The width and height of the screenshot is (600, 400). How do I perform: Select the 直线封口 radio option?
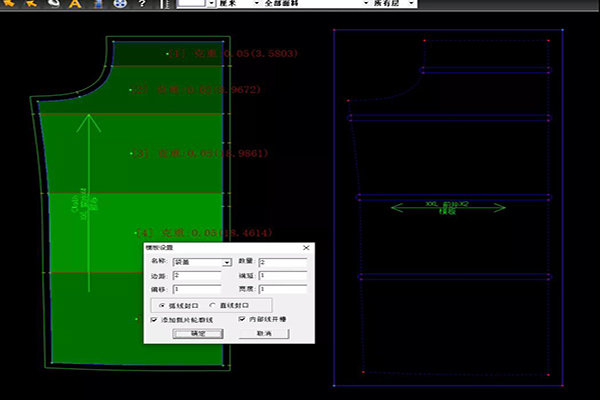(213, 305)
